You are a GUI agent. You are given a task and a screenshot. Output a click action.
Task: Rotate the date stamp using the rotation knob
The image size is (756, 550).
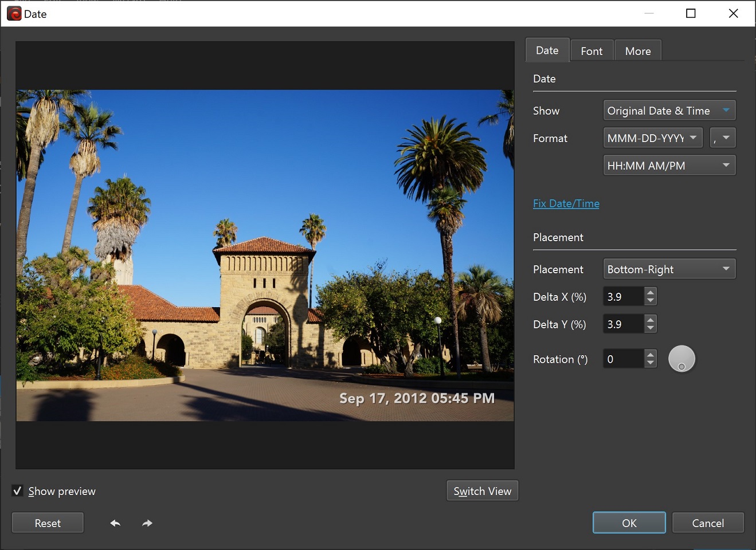click(x=681, y=358)
